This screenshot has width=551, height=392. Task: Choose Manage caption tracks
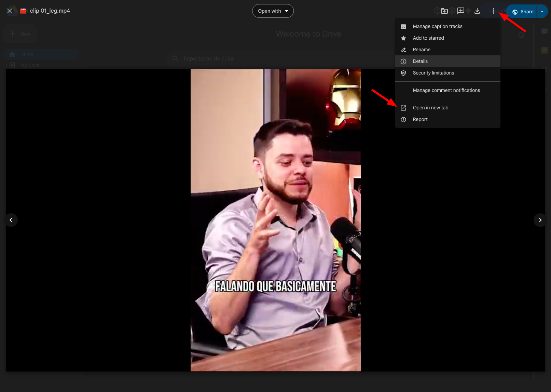point(438,26)
